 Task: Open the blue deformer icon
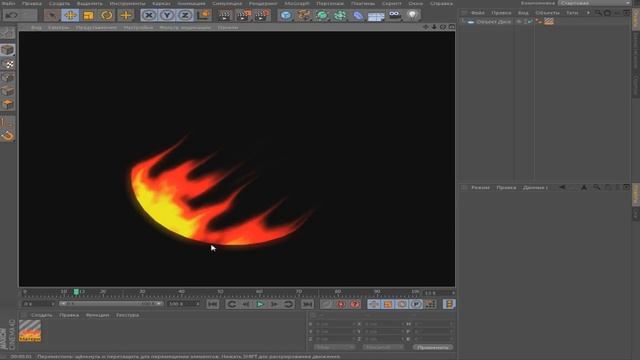(x=358, y=16)
